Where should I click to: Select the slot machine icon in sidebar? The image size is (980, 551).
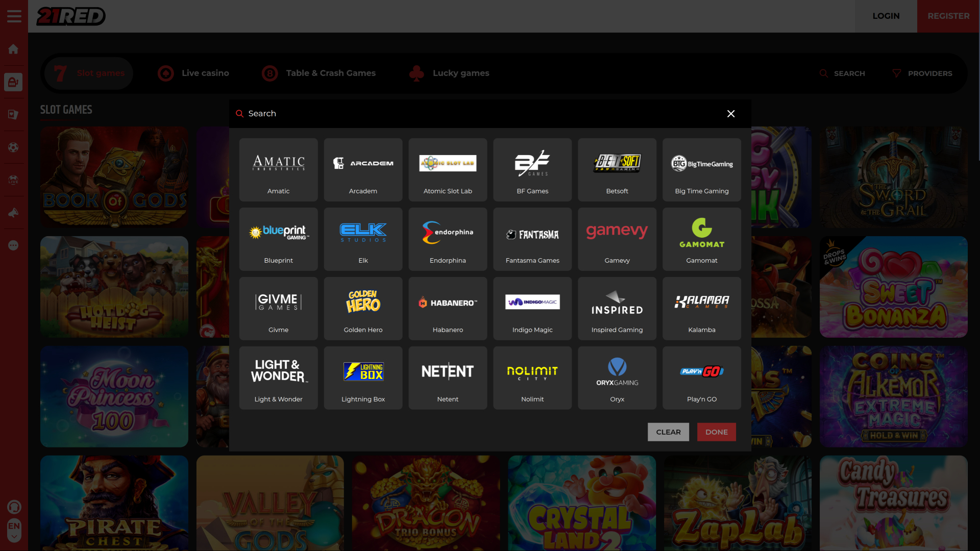pyautogui.click(x=13, y=82)
